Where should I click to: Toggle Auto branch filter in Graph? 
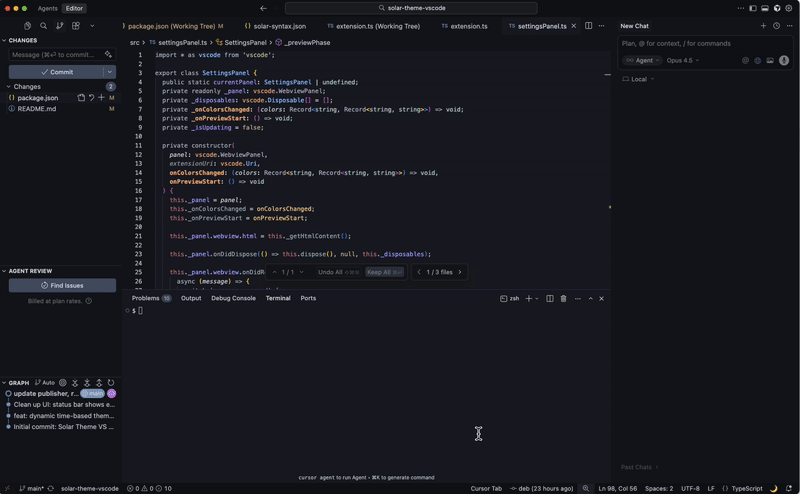44,382
